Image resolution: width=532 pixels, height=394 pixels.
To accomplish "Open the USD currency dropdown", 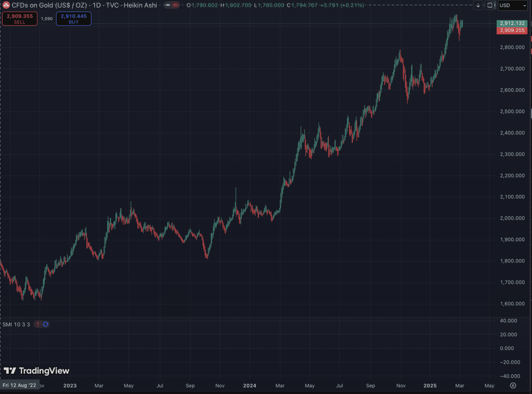I will [513, 5].
